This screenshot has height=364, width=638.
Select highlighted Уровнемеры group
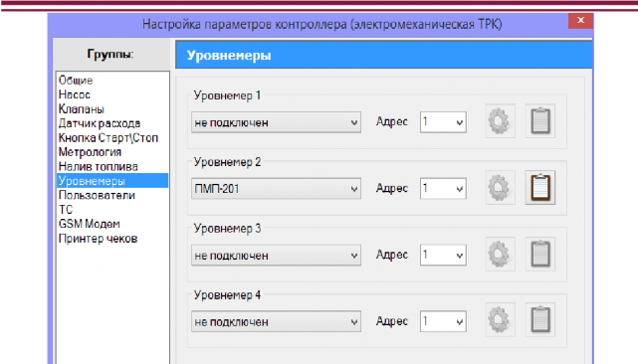(x=112, y=181)
